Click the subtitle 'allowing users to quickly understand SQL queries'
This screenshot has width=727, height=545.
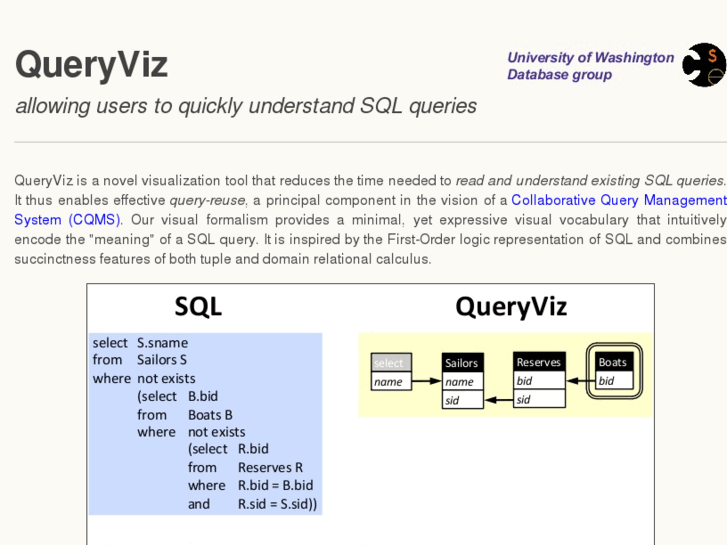click(246, 106)
